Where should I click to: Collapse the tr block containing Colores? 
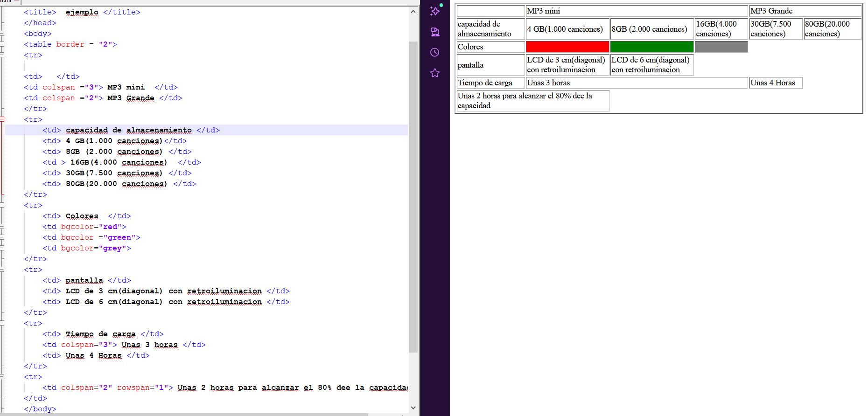point(2,205)
